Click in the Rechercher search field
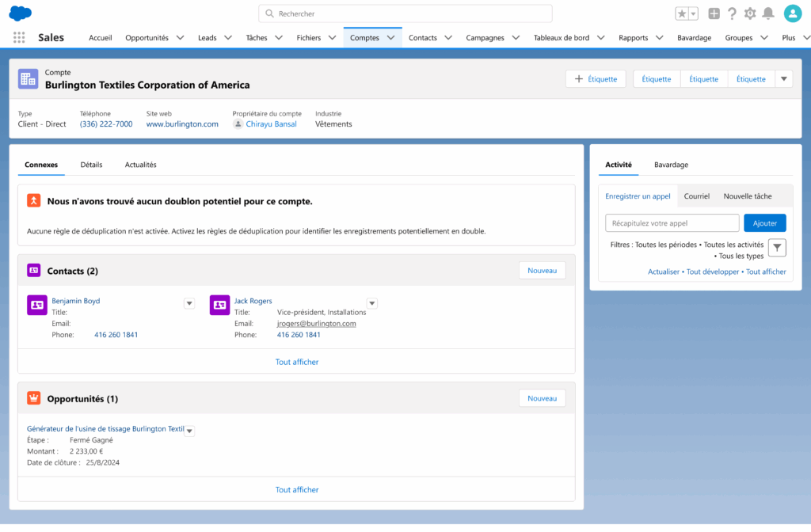811x532 pixels. coord(405,13)
